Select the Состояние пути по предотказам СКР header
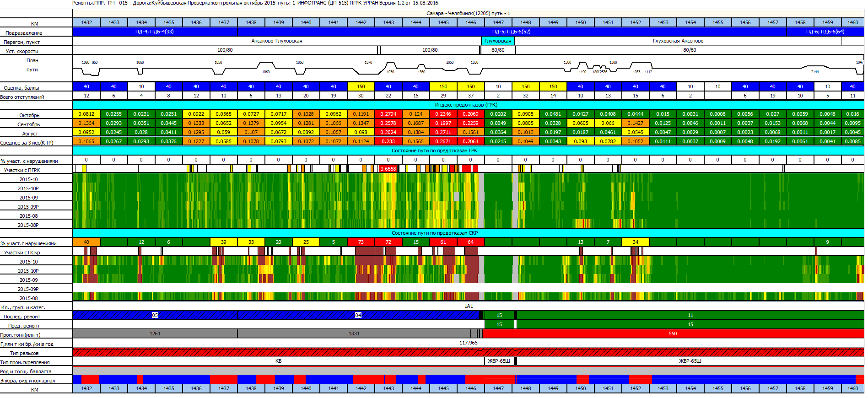 coord(434,233)
